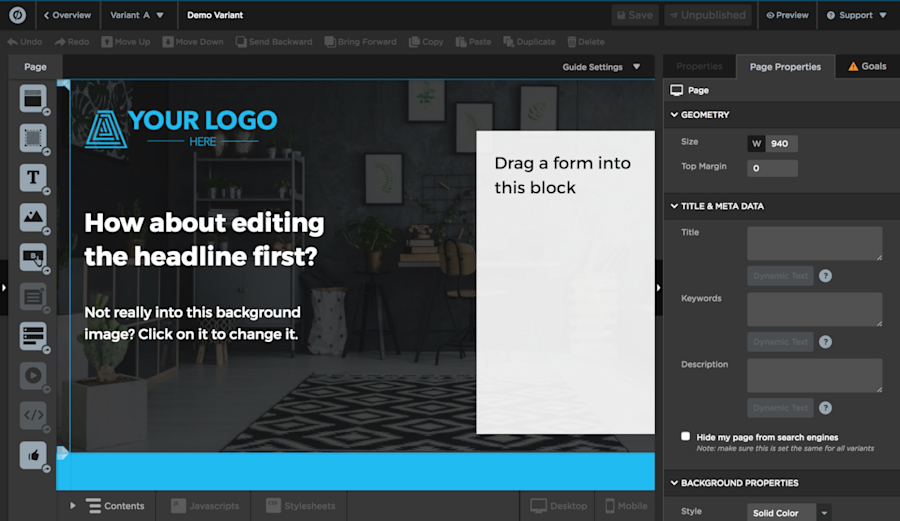Select the Image widget
The image size is (900, 521).
click(33, 217)
